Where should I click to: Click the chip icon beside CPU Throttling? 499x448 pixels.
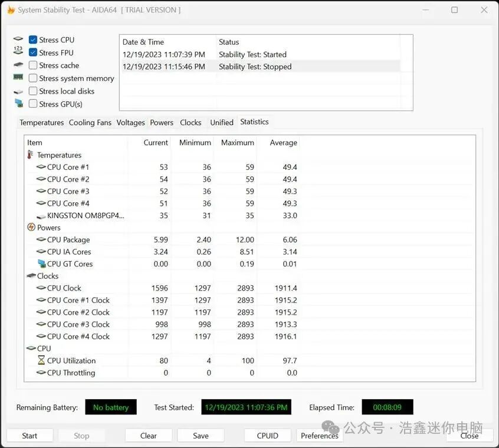41,373
